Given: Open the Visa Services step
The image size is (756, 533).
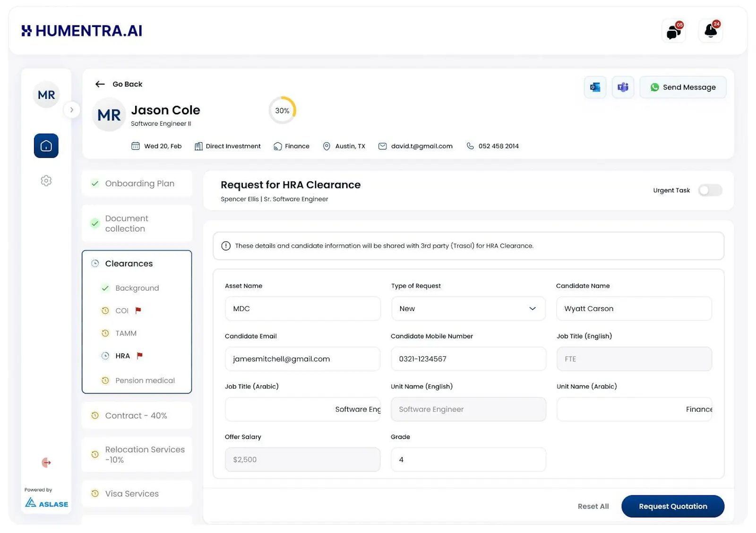Looking at the screenshot, I should coord(137,493).
